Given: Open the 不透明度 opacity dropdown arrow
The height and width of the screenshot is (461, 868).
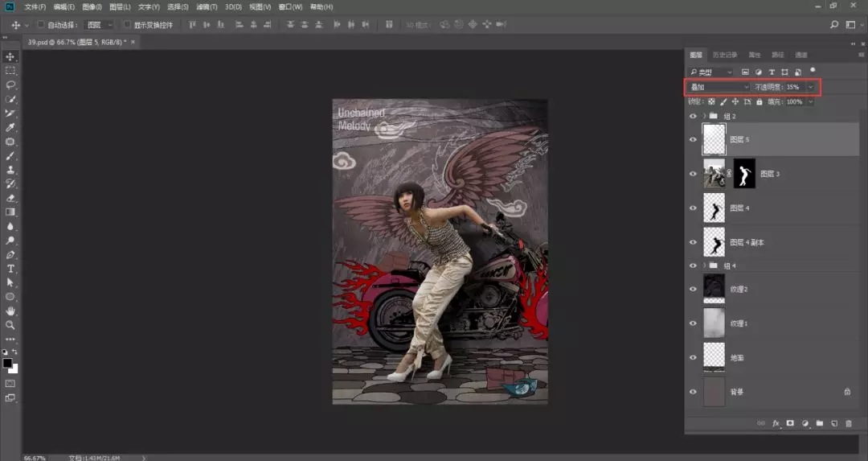Looking at the screenshot, I should pyautogui.click(x=810, y=87).
